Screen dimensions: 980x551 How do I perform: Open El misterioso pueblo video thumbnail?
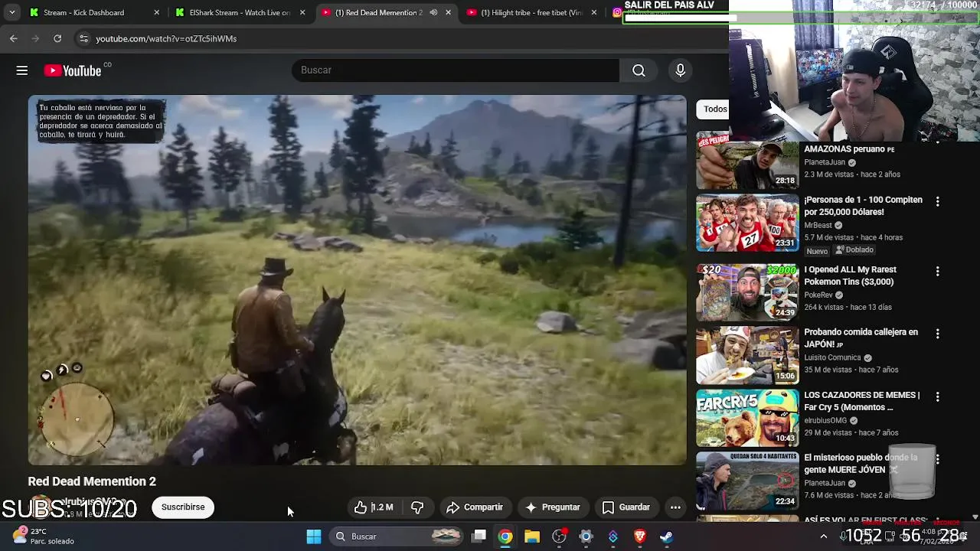[x=747, y=481]
